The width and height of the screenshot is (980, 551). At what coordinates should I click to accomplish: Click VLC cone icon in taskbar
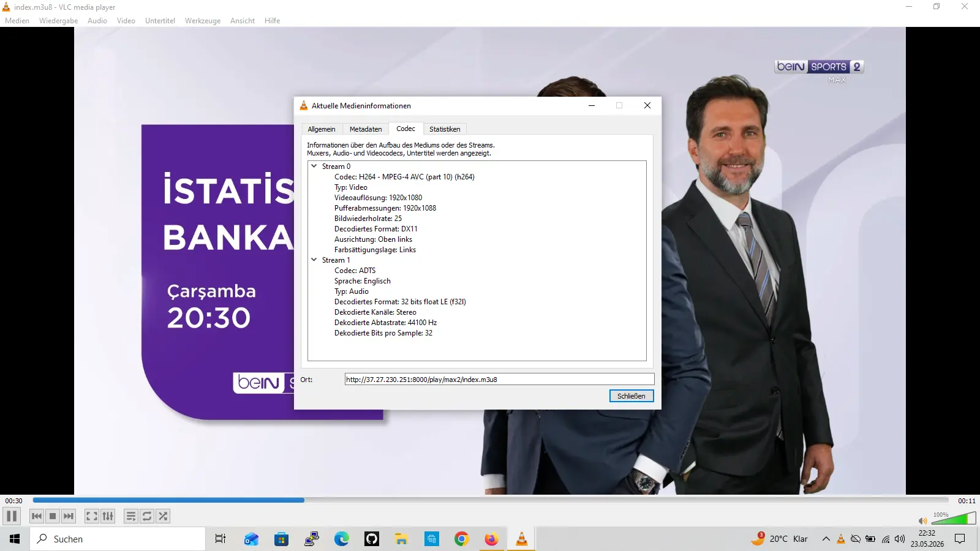[x=521, y=539]
